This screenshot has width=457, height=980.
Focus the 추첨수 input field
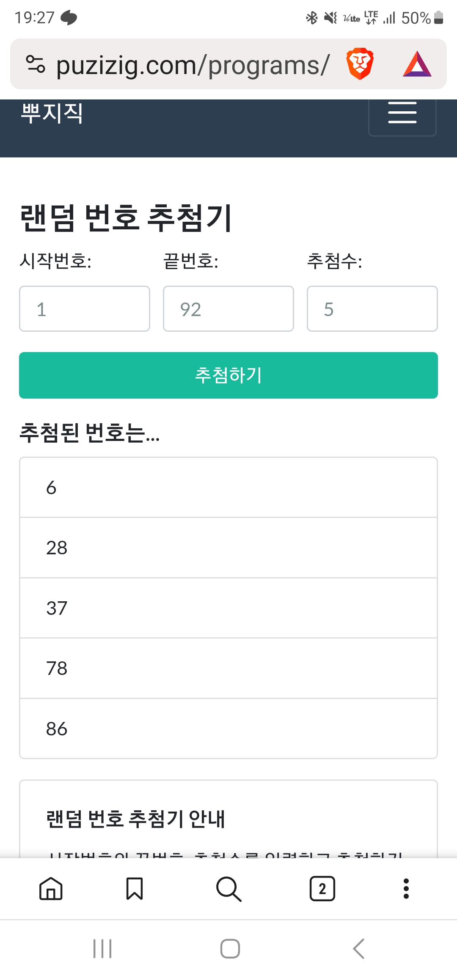click(372, 309)
